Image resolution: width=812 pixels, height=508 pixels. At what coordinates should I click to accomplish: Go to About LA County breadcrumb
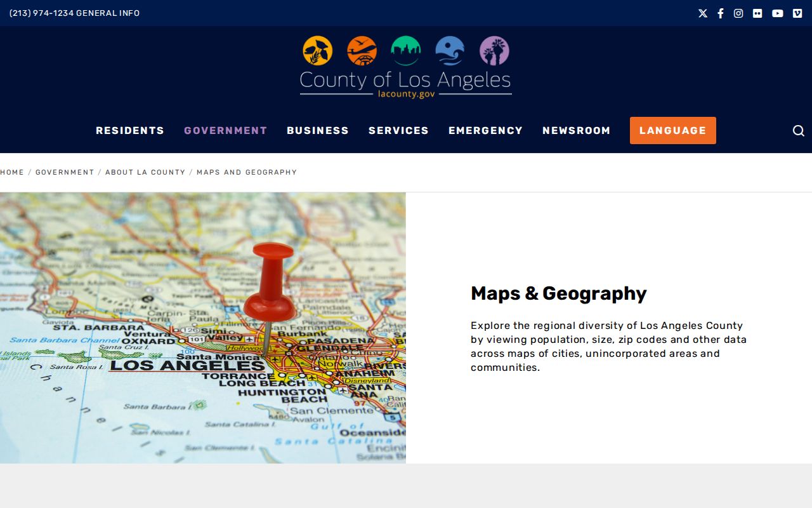pos(145,172)
